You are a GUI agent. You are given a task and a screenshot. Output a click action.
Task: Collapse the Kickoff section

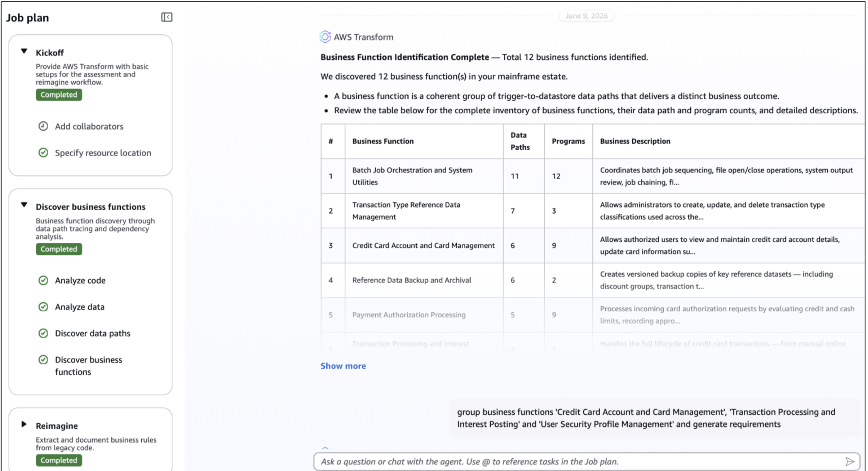tap(24, 51)
